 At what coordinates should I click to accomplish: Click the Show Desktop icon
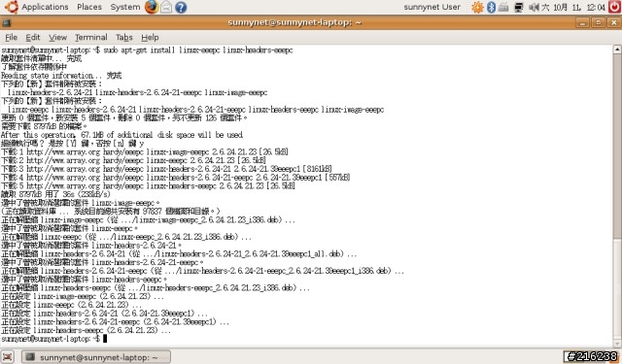click(x=8, y=357)
